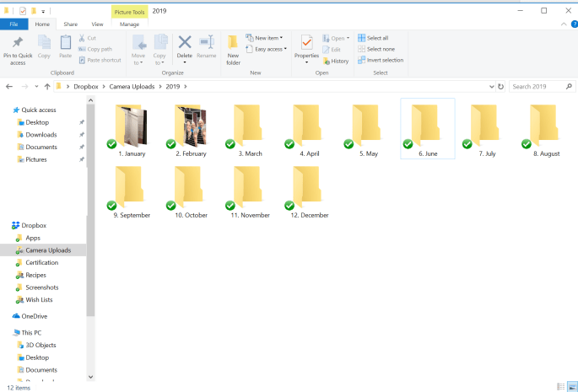The height and width of the screenshot is (392, 578).
Task: Click Select all in the ribbon
Action: [372, 38]
